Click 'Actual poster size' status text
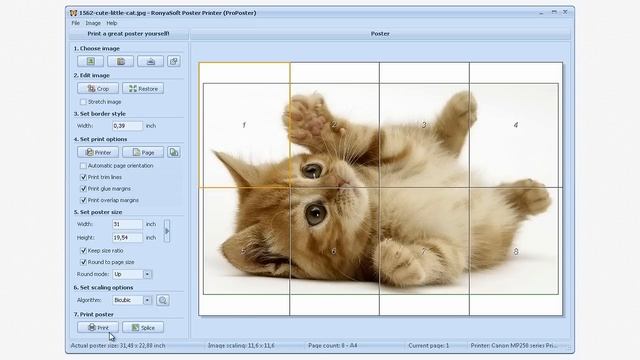This screenshot has height=360, width=640. click(118, 346)
